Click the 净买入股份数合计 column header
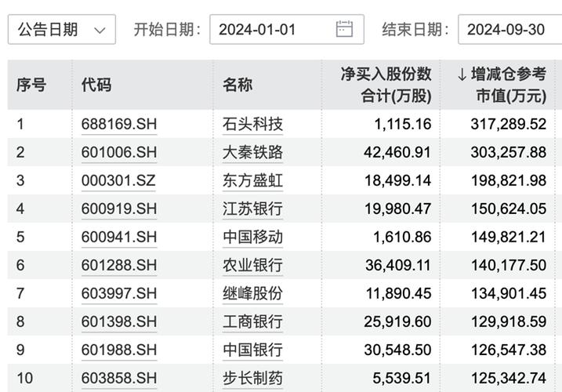 pos(385,85)
